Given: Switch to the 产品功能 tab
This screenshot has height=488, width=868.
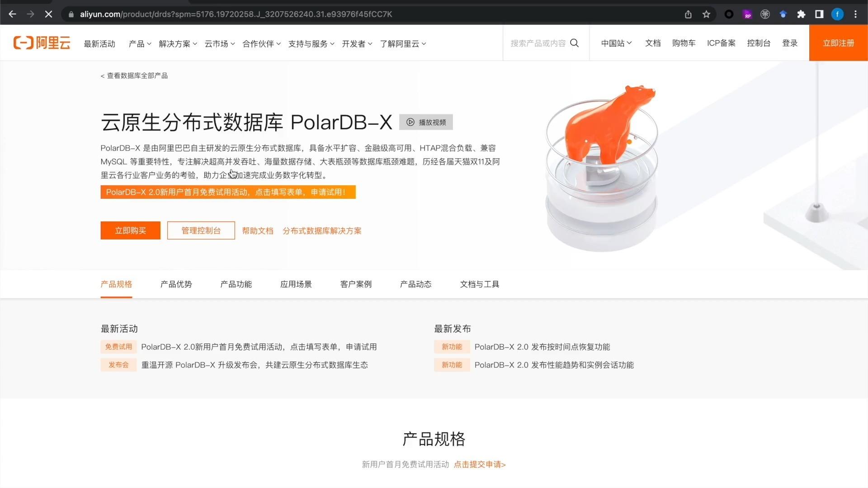Looking at the screenshot, I should 236,284.
